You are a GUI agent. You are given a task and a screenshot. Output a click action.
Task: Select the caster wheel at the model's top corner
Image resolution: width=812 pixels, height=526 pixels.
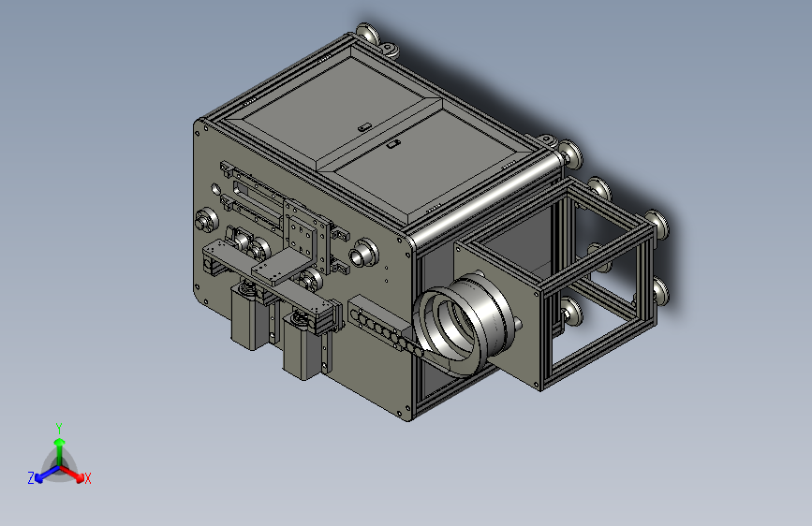coord(366,33)
